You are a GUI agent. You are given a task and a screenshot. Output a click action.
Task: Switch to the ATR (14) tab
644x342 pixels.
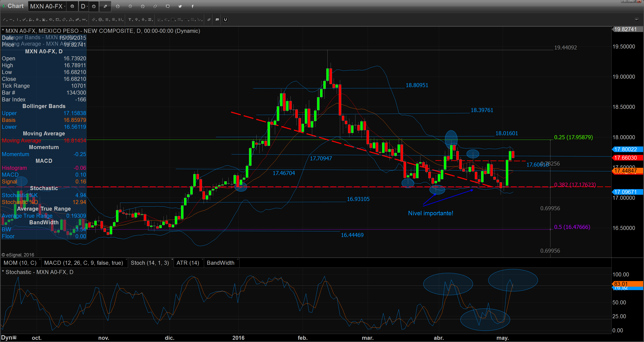[188, 263]
